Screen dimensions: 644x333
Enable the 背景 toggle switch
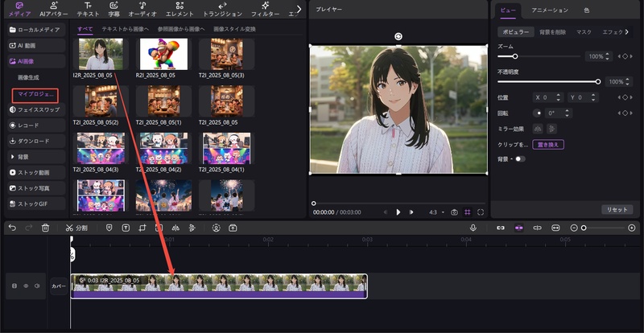coord(520,159)
